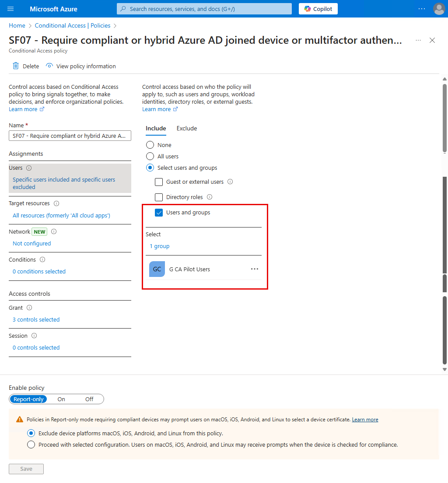
Task: Set Enable policy toggle to On
Action: (61, 399)
